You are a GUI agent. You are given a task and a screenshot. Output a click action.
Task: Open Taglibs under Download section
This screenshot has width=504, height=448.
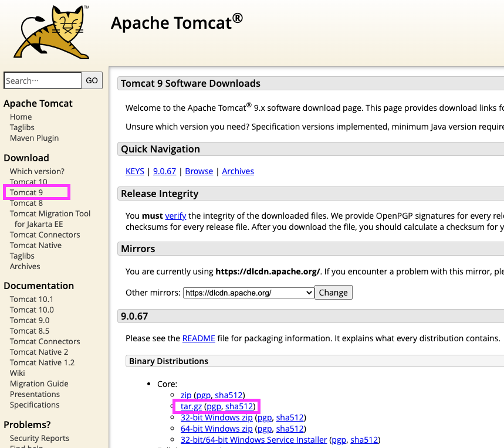[x=22, y=256]
